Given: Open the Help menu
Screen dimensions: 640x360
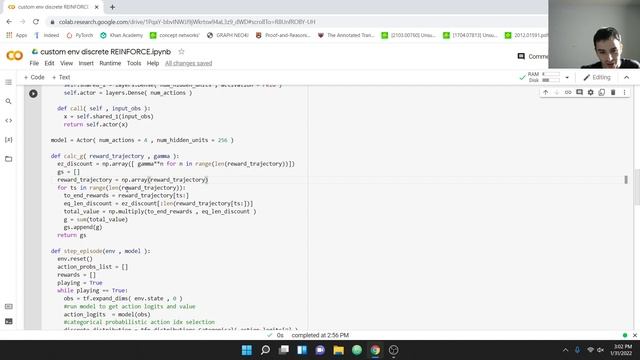Looking at the screenshot, I should pos(153,63).
